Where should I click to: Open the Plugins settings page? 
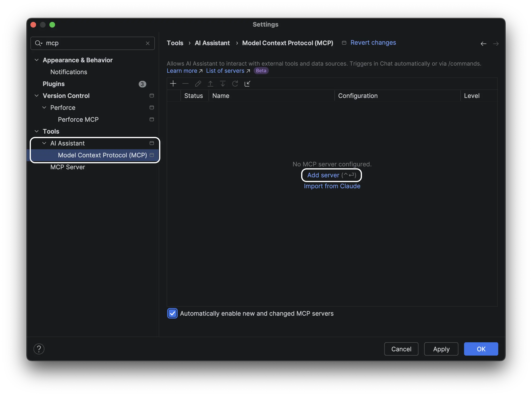click(54, 84)
